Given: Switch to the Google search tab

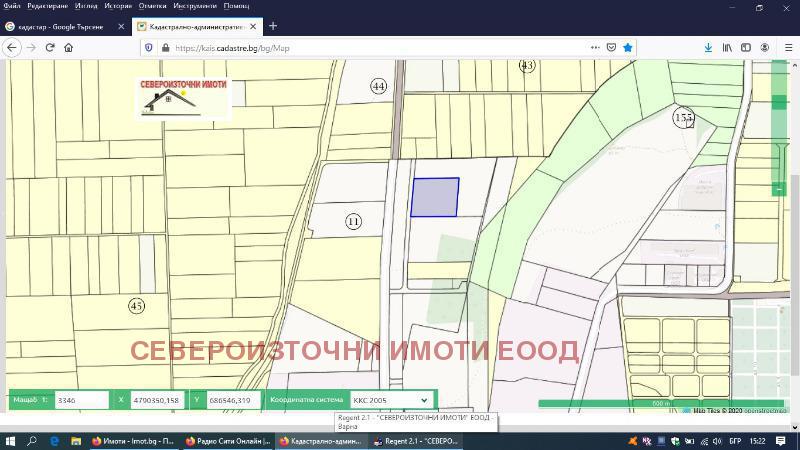Looking at the screenshot, I should [62, 26].
